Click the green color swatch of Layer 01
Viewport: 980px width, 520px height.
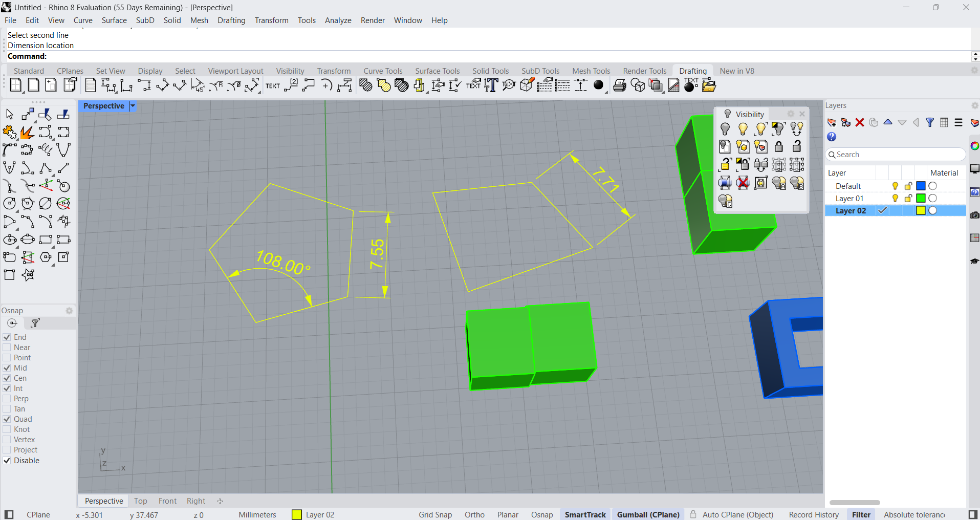[921, 199]
